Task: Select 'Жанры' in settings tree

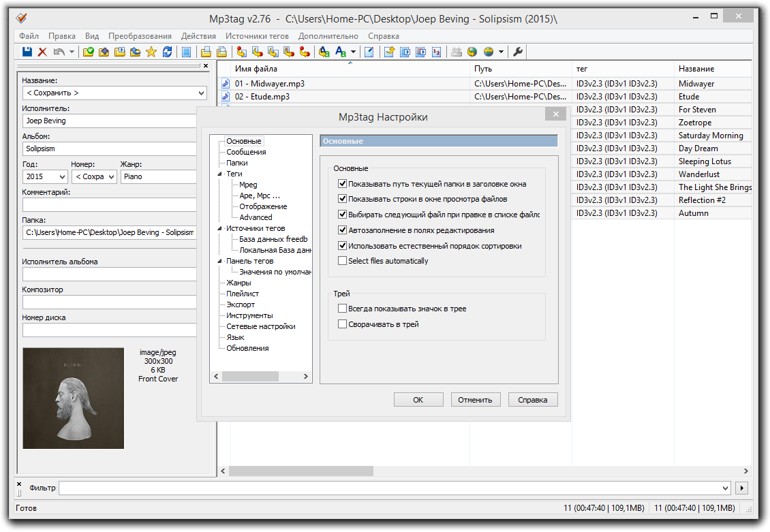Action: click(238, 283)
